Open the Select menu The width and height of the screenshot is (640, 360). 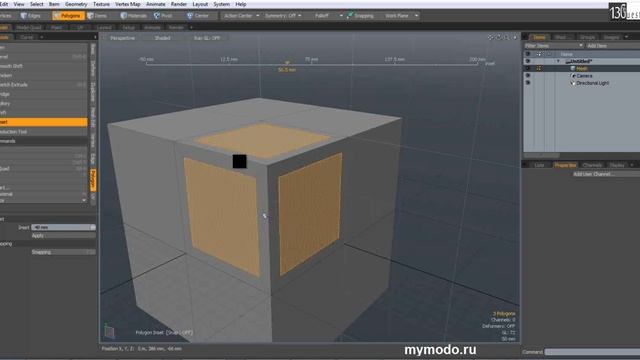coord(36,4)
